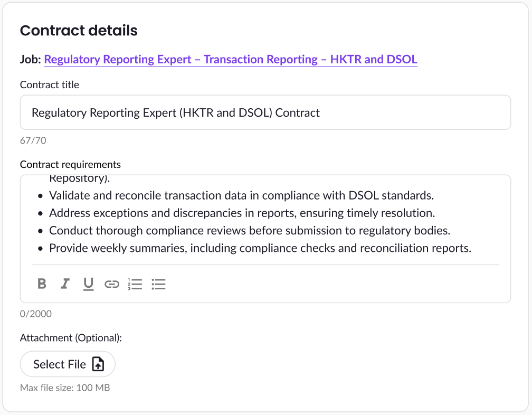Click the 67/70 character counter
532x415 pixels.
click(x=33, y=140)
